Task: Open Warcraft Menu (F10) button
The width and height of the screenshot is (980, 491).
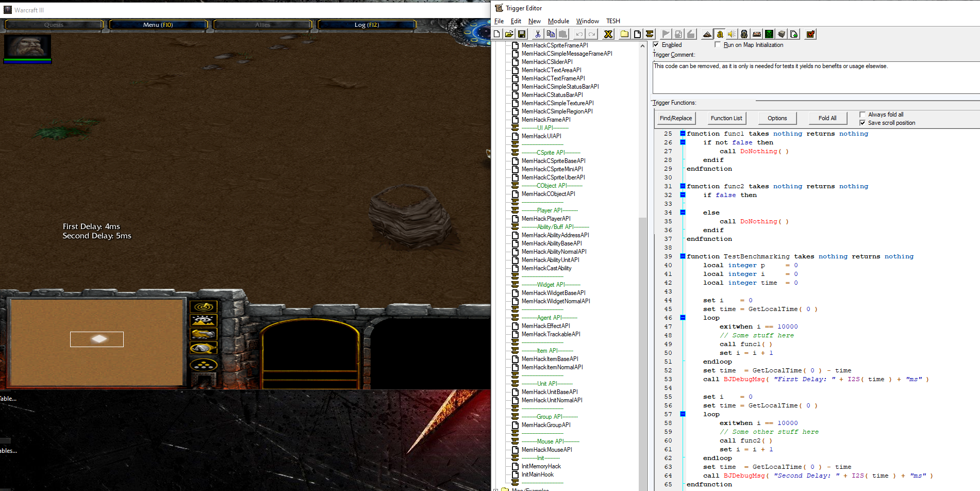Action: [158, 25]
